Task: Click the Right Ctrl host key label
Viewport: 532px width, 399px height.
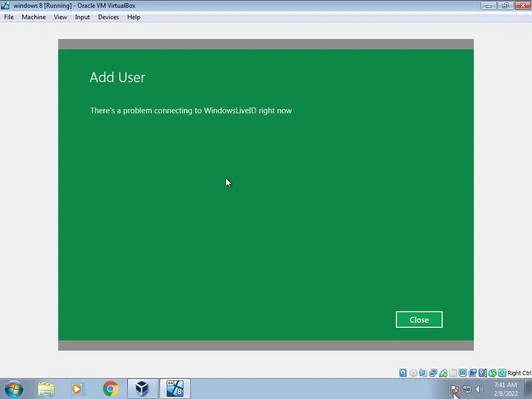Action: tap(519, 373)
